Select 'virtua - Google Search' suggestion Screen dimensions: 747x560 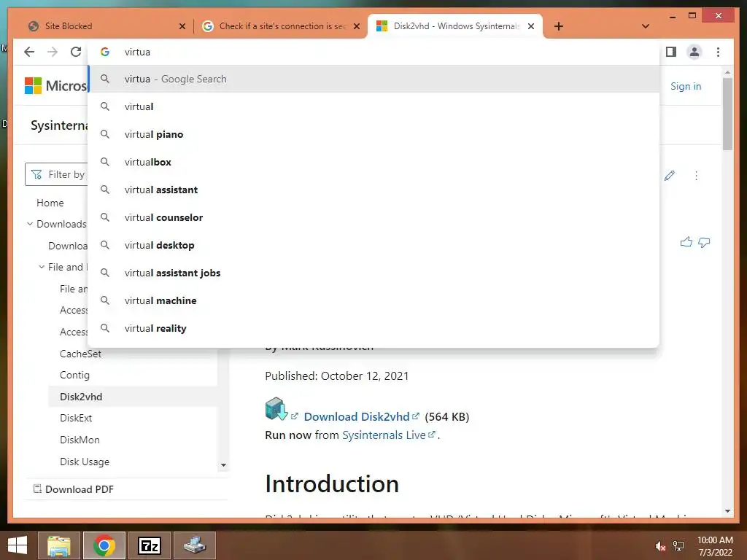click(374, 79)
